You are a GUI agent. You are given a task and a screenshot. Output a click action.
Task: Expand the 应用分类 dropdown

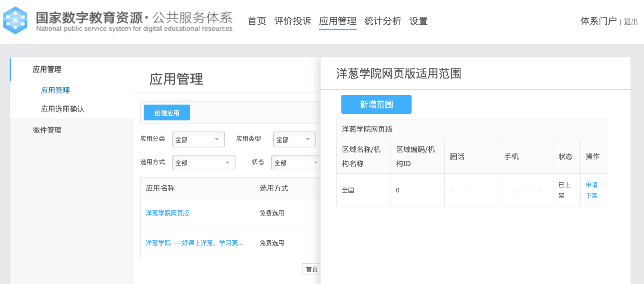coord(198,139)
